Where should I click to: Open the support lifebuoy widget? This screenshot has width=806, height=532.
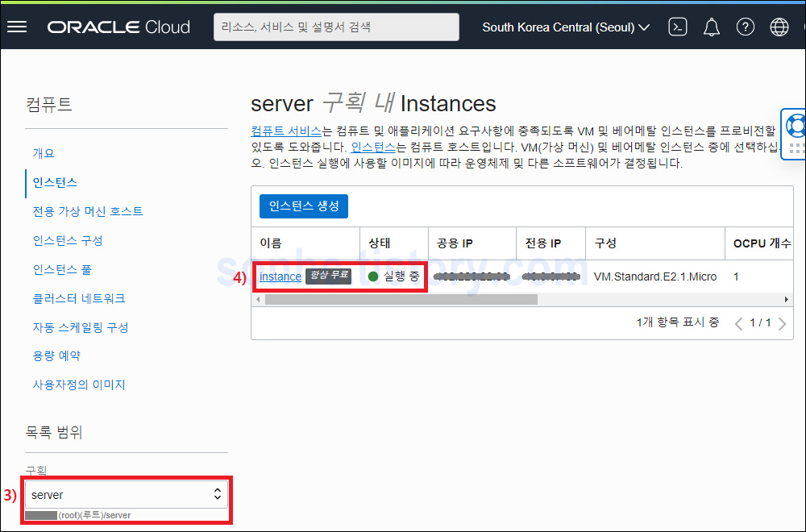click(x=796, y=126)
